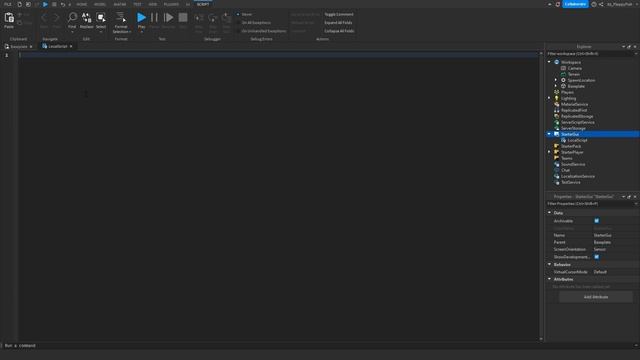The width and height of the screenshot is (640, 360).
Task: Select Chat service in Explorer
Action: pos(565,170)
